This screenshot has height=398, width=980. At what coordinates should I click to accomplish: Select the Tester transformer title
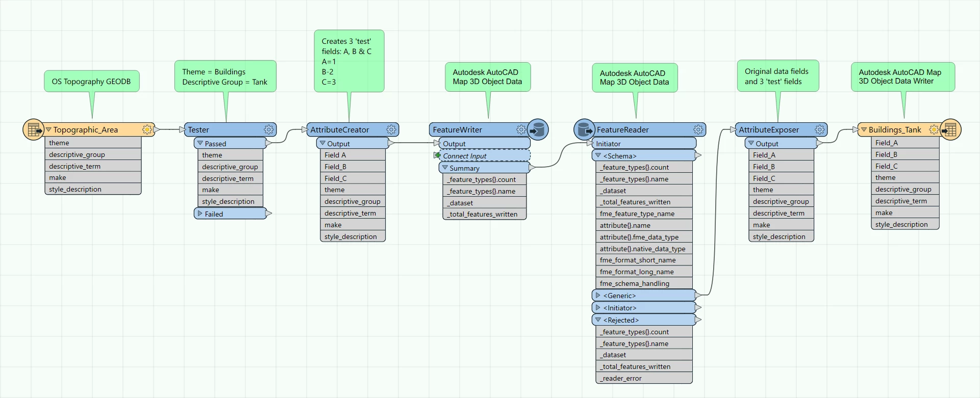pos(198,130)
